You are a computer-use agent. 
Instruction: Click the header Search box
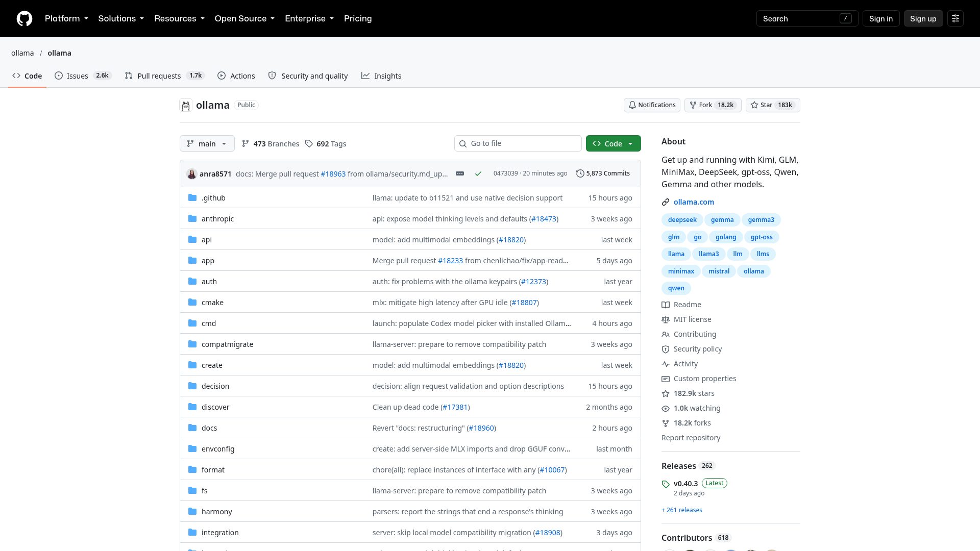point(807,18)
